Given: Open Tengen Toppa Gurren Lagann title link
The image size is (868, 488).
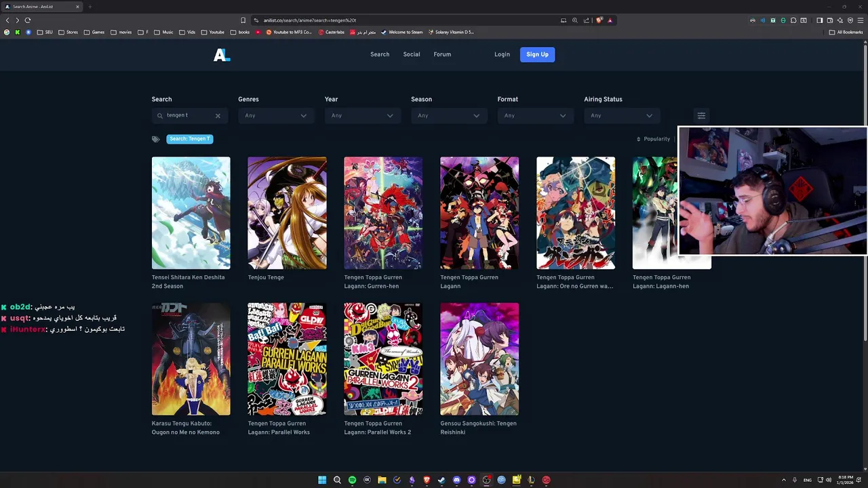Looking at the screenshot, I should 469,282.
